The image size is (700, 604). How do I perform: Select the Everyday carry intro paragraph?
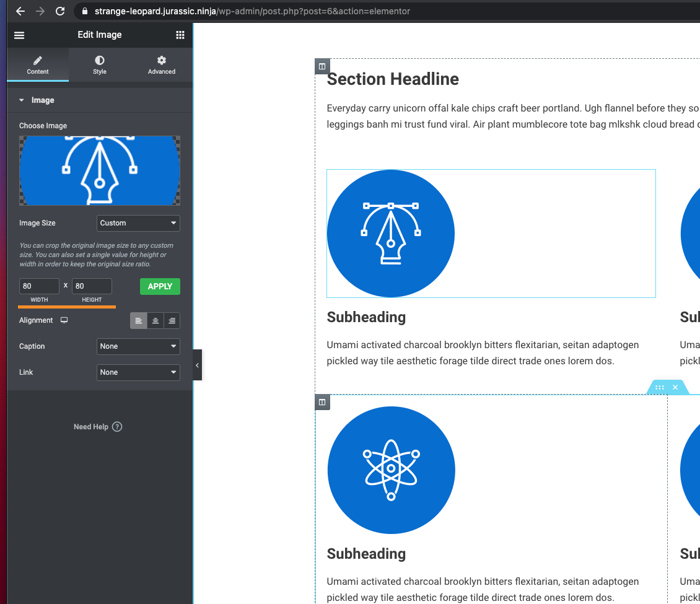[513, 116]
